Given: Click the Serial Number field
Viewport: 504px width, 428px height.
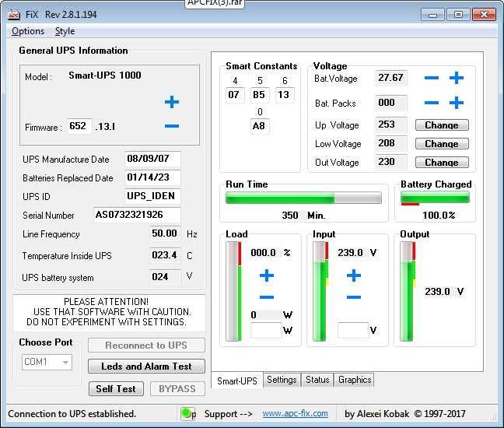Looking at the screenshot, I should pyautogui.click(x=137, y=215).
